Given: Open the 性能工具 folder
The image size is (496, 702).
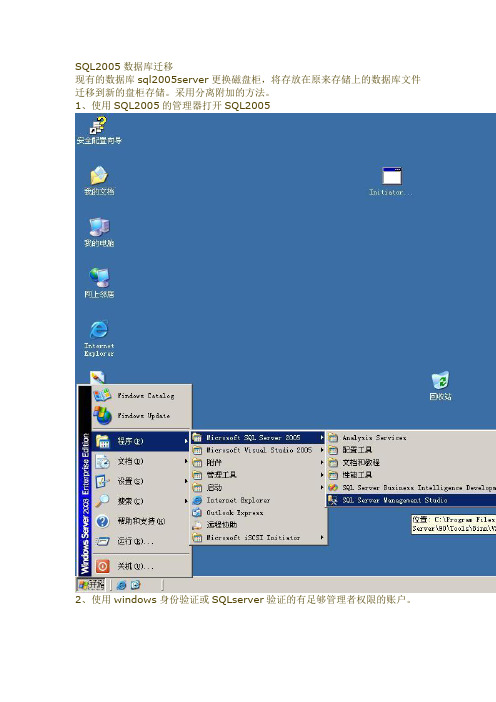Looking at the screenshot, I should pyautogui.click(x=411, y=475).
